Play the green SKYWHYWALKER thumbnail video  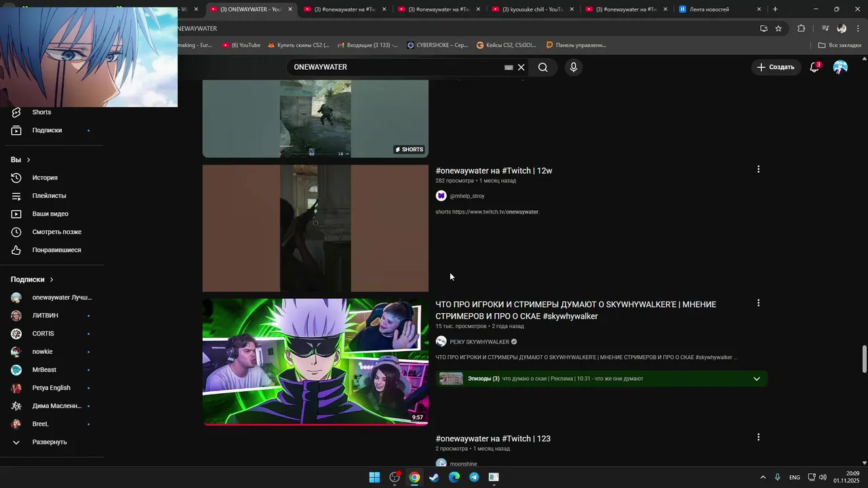click(x=315, y=362)
